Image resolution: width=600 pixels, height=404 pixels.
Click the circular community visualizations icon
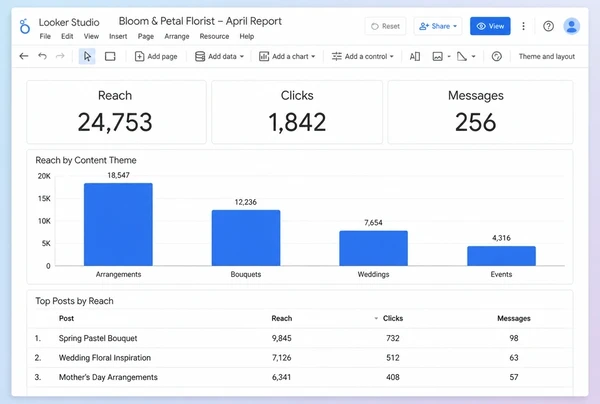497,57
